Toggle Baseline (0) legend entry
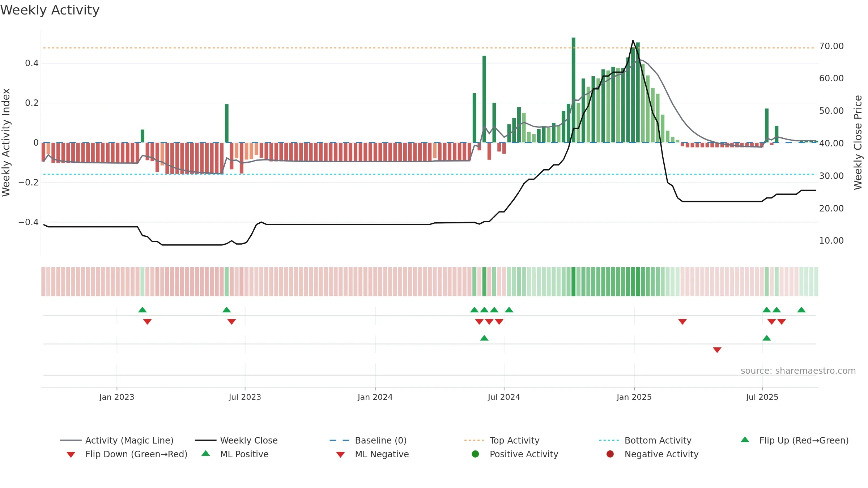The image size is (868, 488). (368, 440)
